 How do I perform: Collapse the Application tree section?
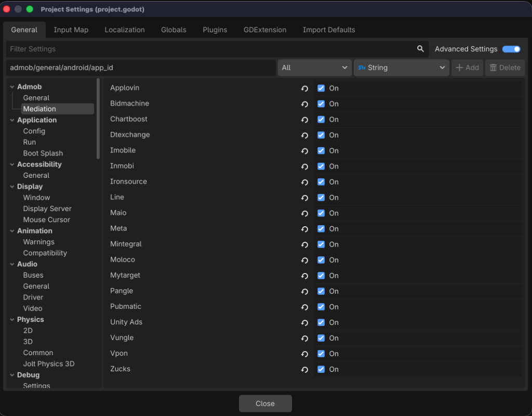(x=12, y=120)
